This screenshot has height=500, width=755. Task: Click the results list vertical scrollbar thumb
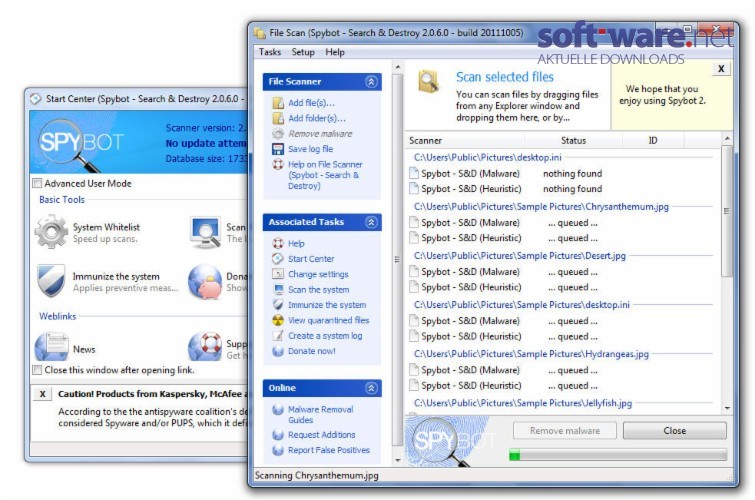click(727, 211)
